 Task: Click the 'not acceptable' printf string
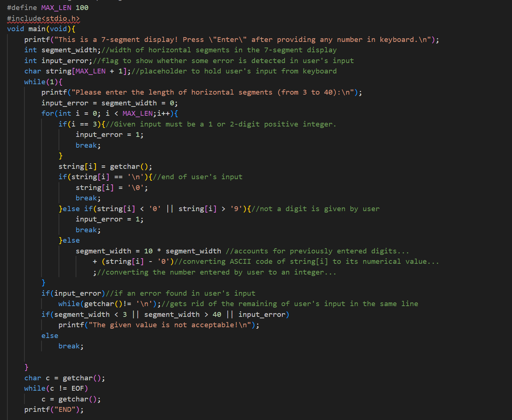(167, 325)
